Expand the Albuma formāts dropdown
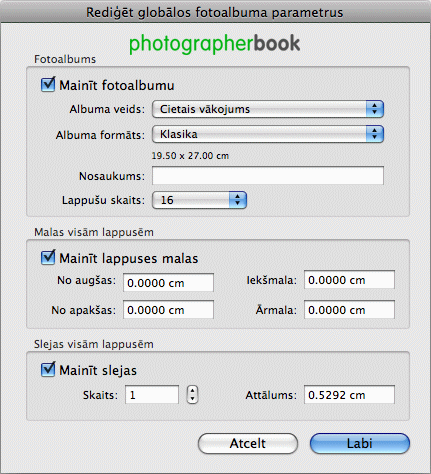 click(268, 134)
